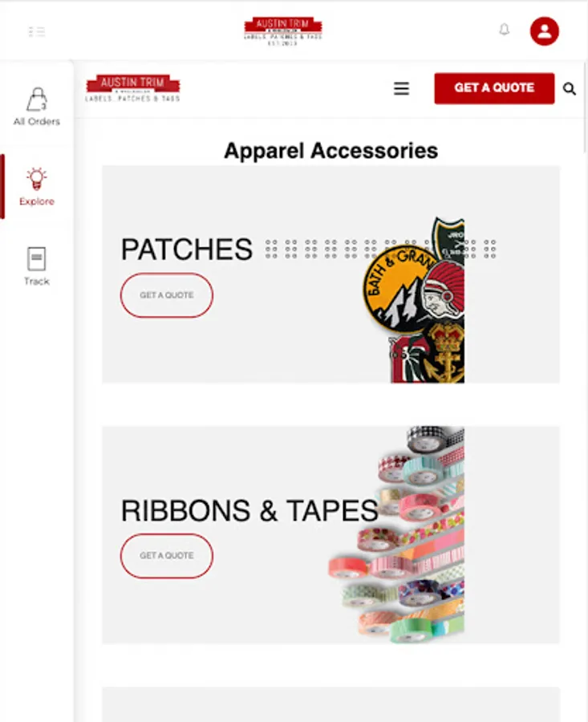The height and width of the screenshot is (722, 588).
Task: Click the PATCHES heading text
Action: pyautogui.click(x=186, y=249)
